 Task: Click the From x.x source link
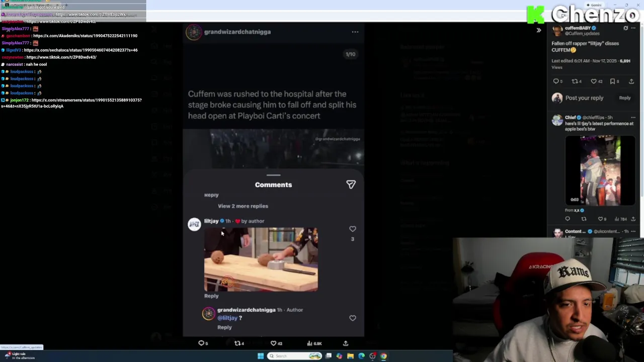point(574,210)
